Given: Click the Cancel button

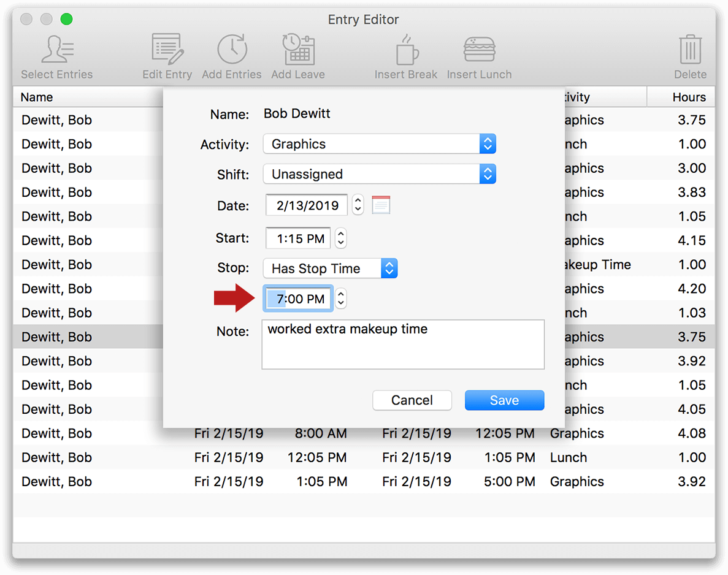Looking at the screenshot, I should click(412, 400).
